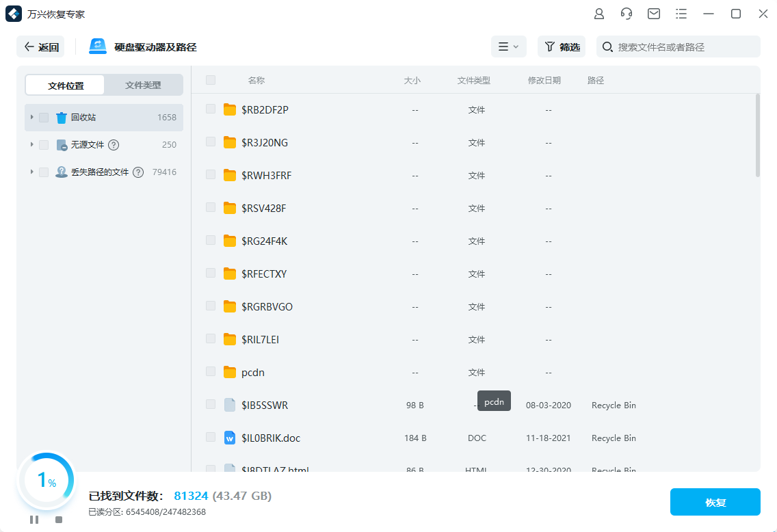
Task: Click the 1% scan progress circle
Action: (x=46, y=480)
